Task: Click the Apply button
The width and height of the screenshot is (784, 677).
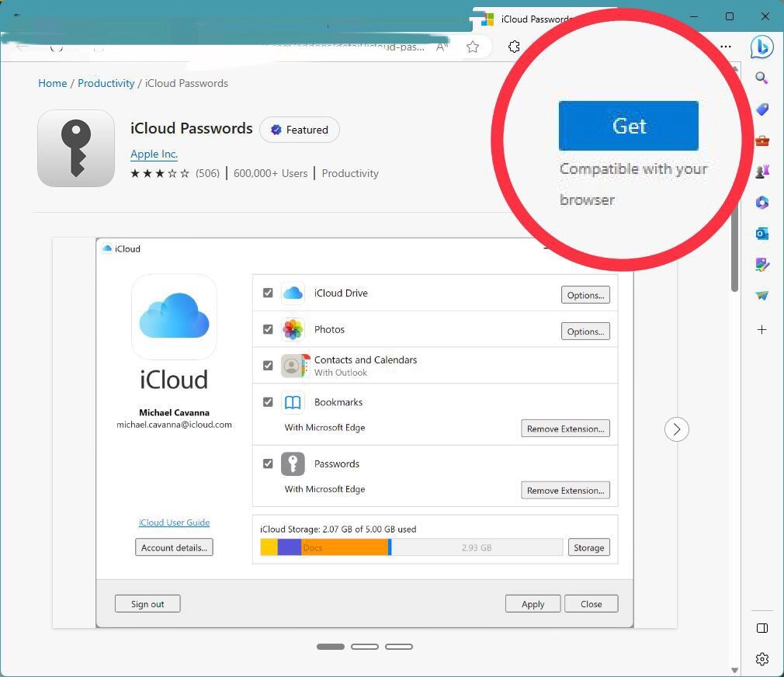Action: (x=533, y=604)
